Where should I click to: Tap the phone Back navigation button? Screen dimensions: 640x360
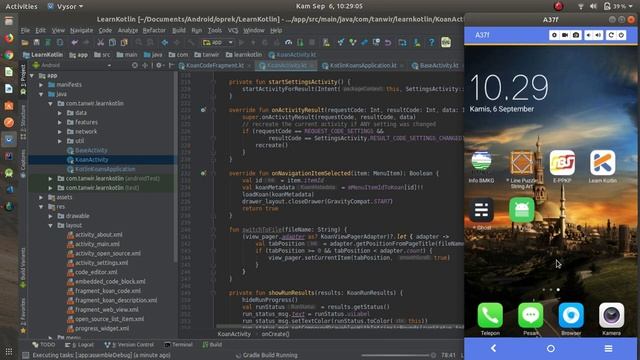[x=493, y=348]
